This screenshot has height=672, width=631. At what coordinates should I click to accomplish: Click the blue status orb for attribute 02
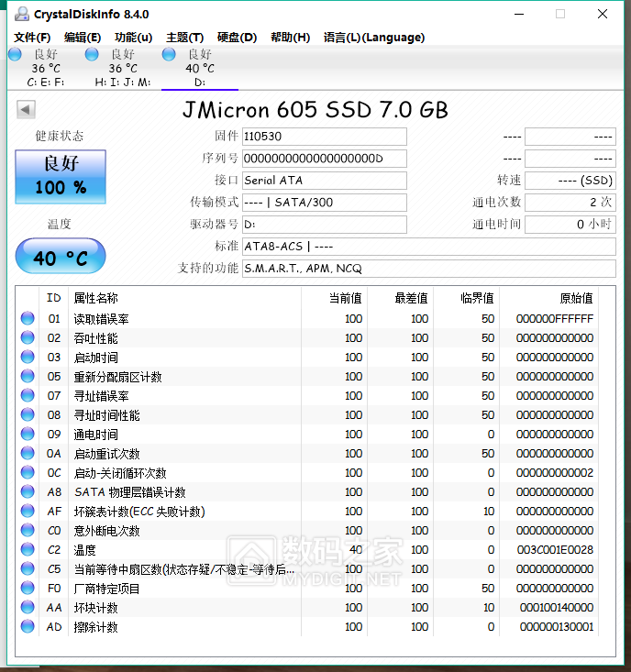(28, 337)
